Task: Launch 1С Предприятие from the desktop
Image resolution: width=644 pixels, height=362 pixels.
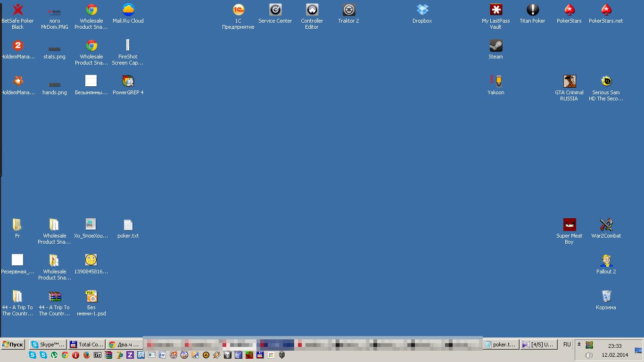Action: (239, 16)
